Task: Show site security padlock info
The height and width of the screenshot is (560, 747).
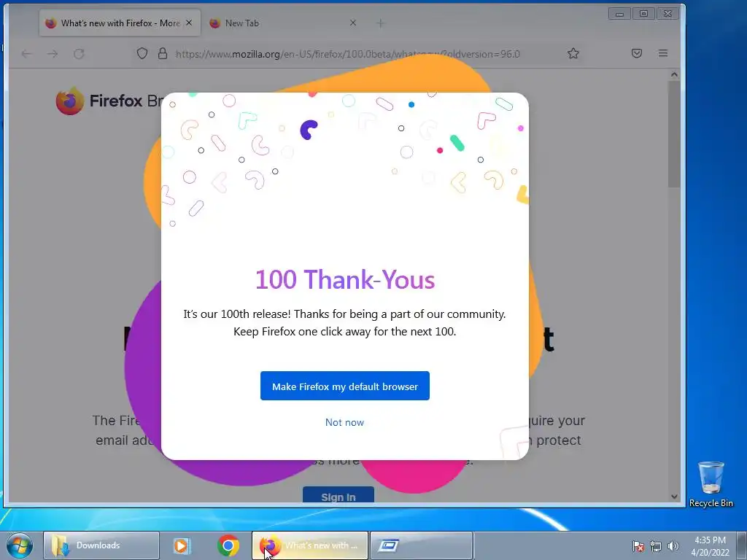Action: (163, 53)
